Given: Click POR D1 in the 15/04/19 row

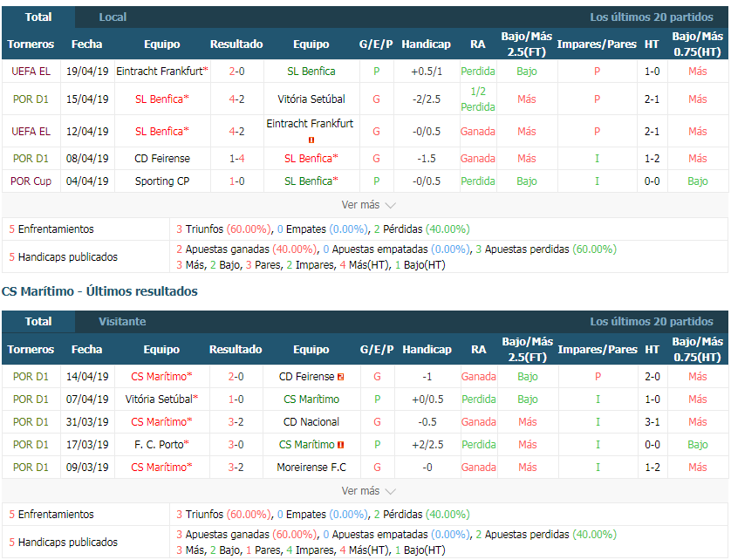Looking at the screenshot, I should click(x=31, y=99).
